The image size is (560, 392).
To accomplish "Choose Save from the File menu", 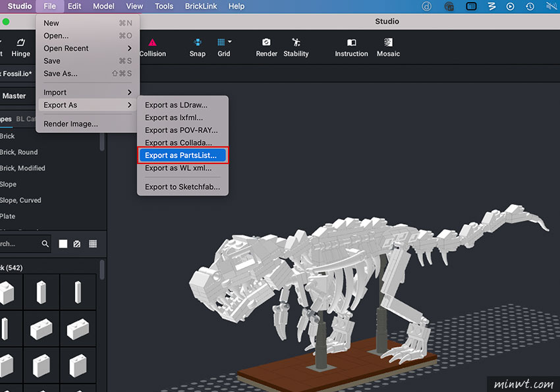I will click(88, 61).
